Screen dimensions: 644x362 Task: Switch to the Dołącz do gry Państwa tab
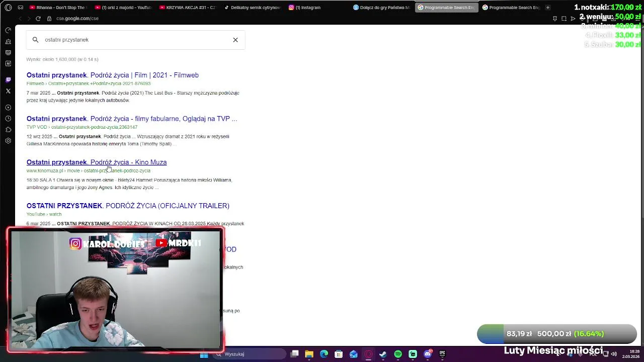click(x=382, y=8)
